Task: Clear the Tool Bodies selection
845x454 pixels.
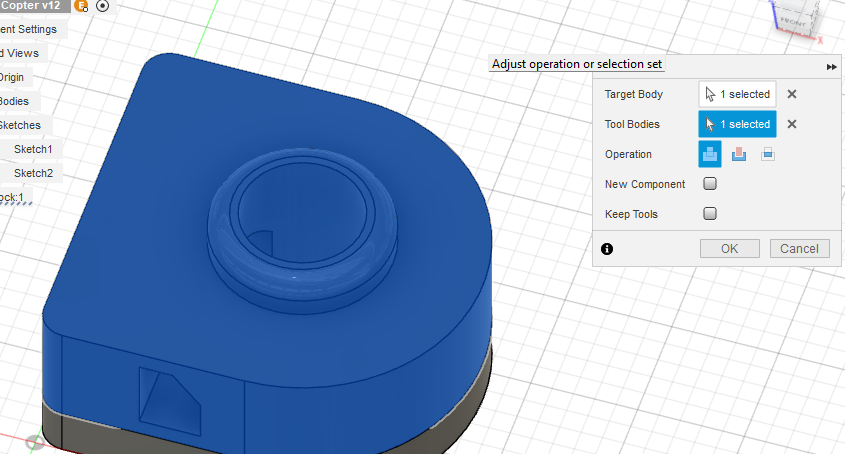Action: pyautogui.click(x=792, y=125)
